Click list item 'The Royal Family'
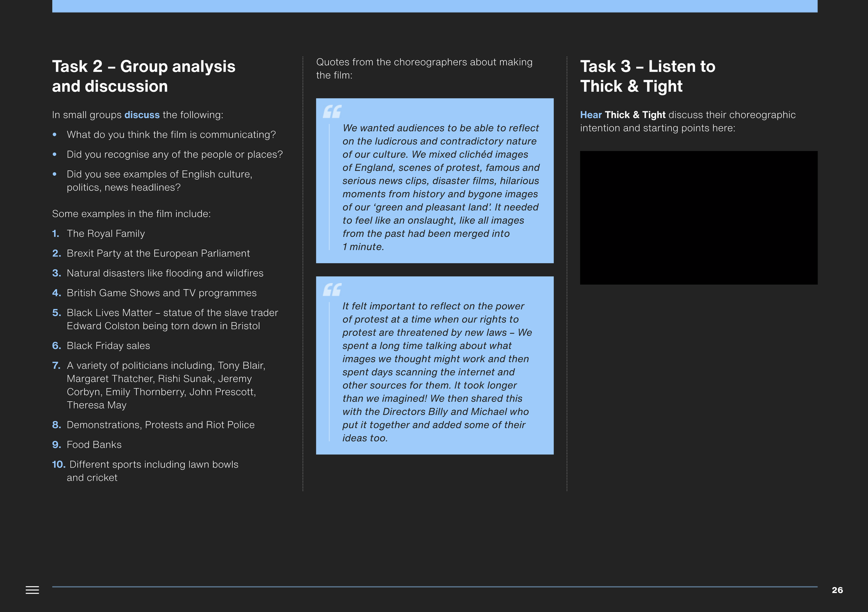This screenshot has height=612, width=868. point(106,234)
